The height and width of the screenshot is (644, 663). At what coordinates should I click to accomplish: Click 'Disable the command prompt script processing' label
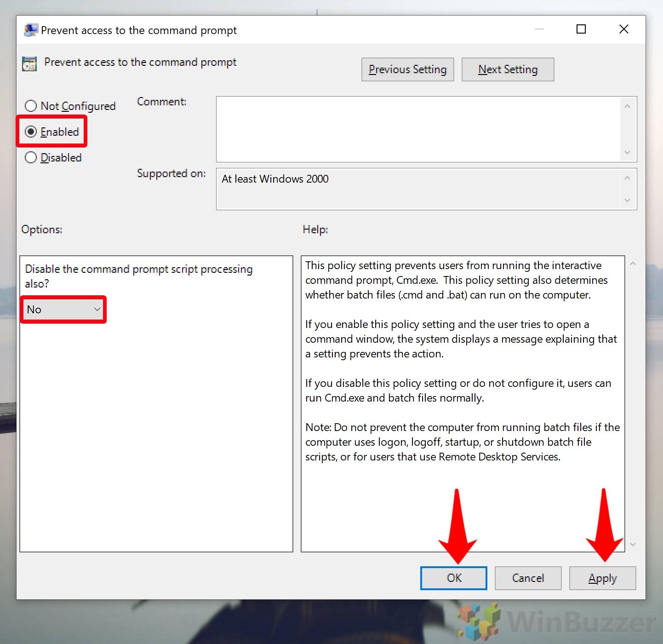click(139, 276)
